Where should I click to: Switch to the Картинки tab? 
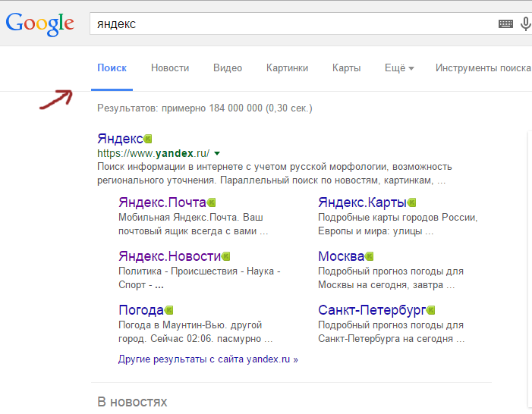pos(287,68)
